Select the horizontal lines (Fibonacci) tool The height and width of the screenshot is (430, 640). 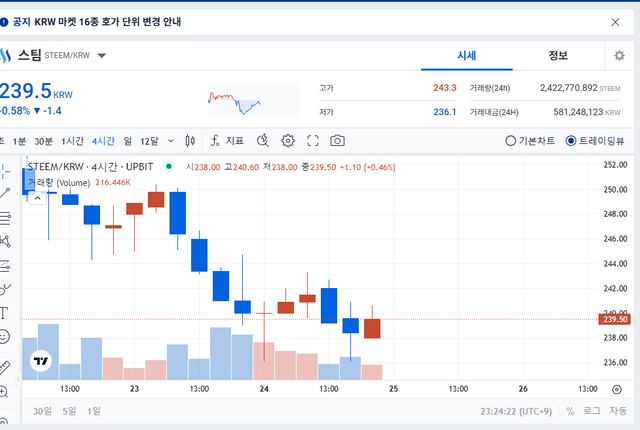(x=4, y=218)
